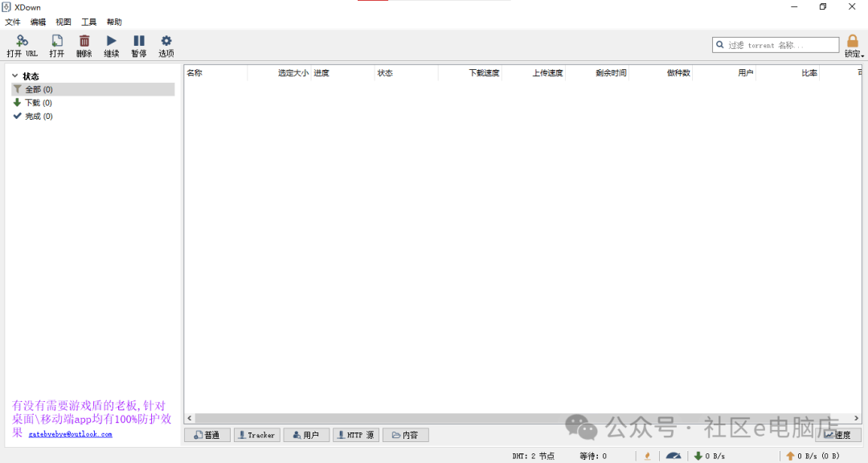
Task: Click the 速度 button at bottom right
Action: [x=837, y=435]
